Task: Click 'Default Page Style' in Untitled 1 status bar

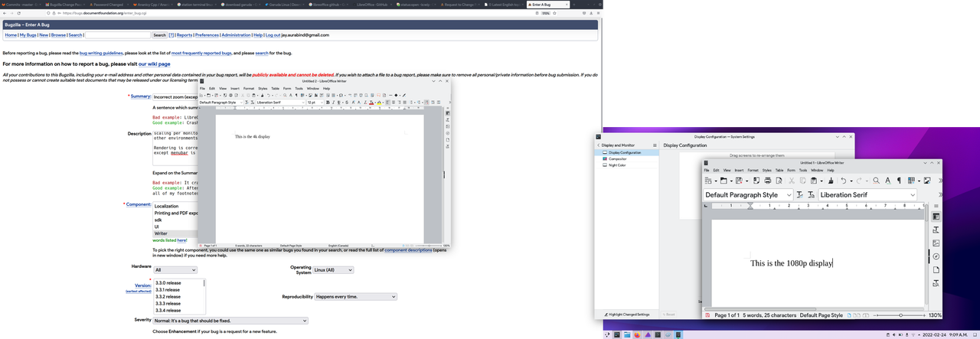Action: [x=821, y=315]
